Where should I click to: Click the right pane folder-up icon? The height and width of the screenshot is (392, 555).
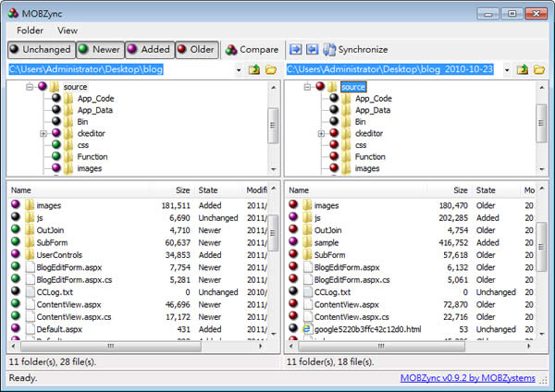523,69
